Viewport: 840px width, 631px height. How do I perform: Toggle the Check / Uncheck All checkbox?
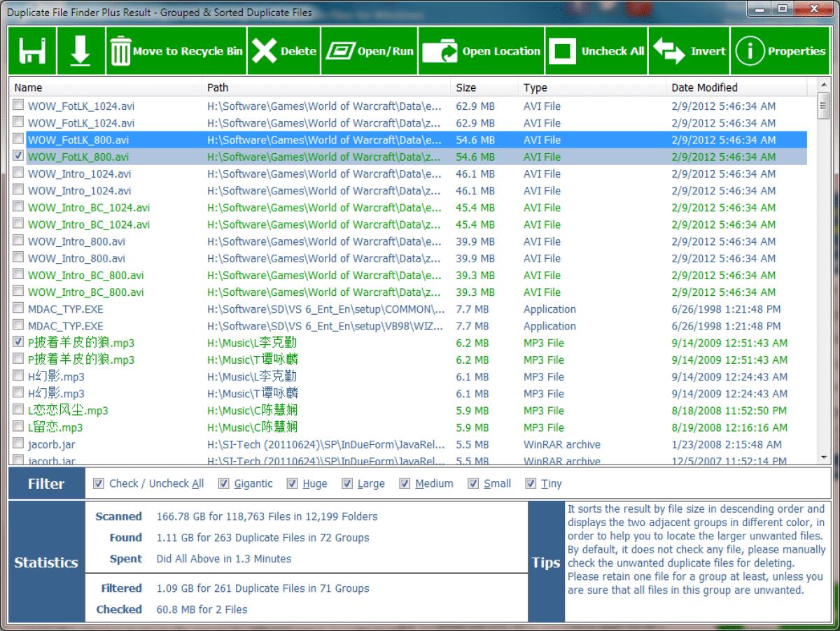(x=99, y=483)
